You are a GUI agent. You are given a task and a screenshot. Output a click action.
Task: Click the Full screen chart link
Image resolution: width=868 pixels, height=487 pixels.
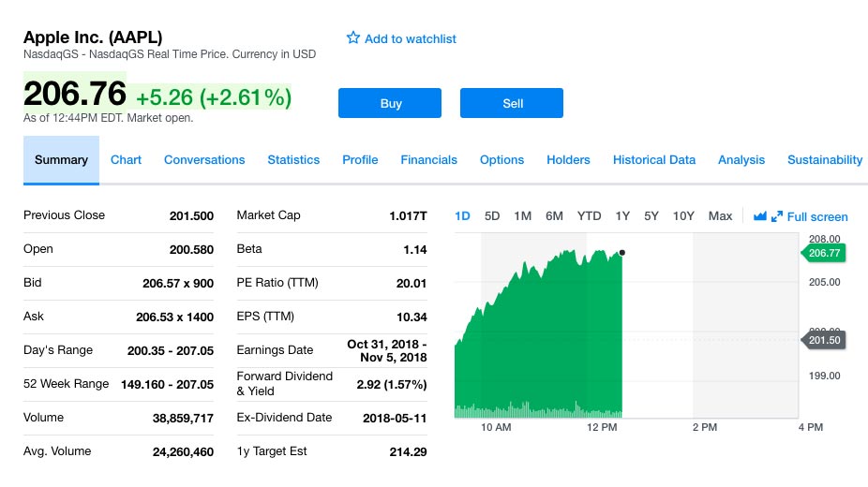817,216
